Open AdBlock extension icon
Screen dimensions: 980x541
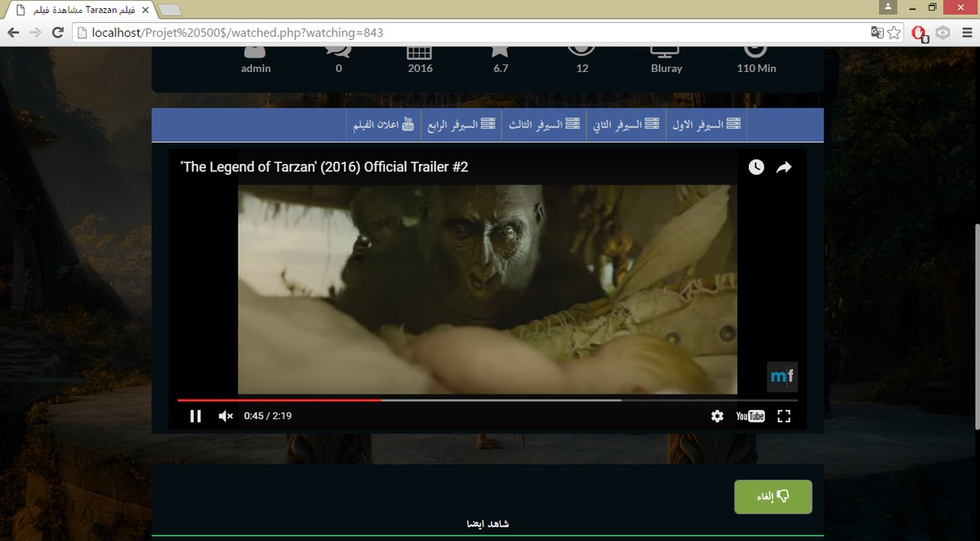920,34
